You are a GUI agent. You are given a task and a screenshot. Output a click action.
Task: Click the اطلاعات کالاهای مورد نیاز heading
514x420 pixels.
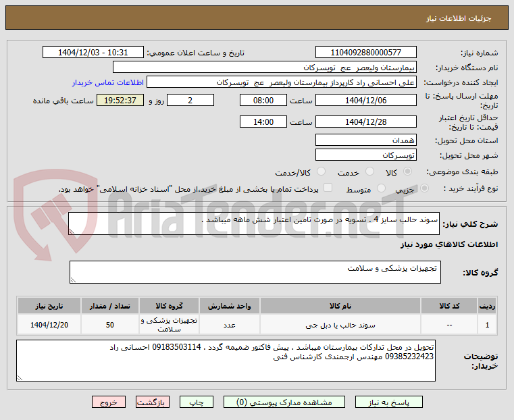coord(449,244)
